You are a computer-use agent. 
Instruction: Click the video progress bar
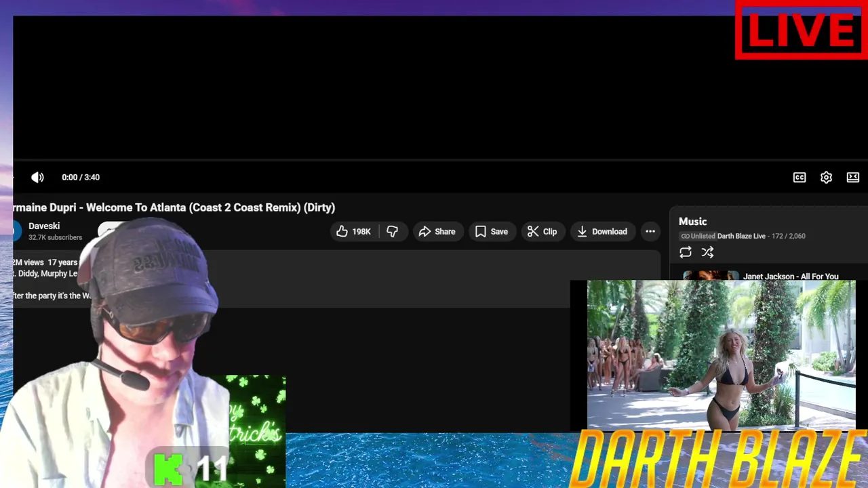click(440, 161)
